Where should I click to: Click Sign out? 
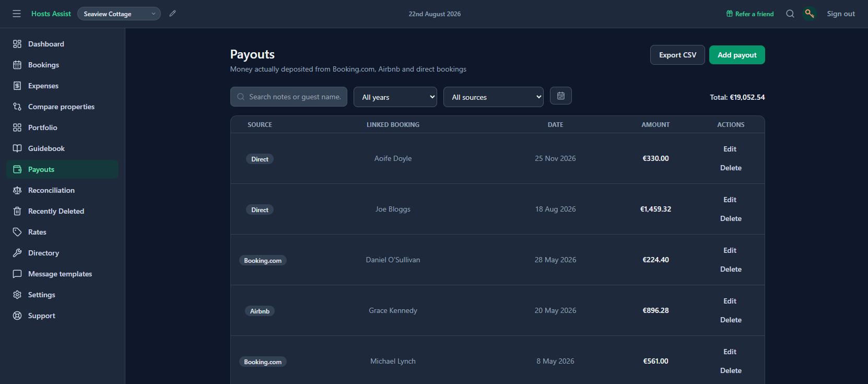click(x=841, y=14)
